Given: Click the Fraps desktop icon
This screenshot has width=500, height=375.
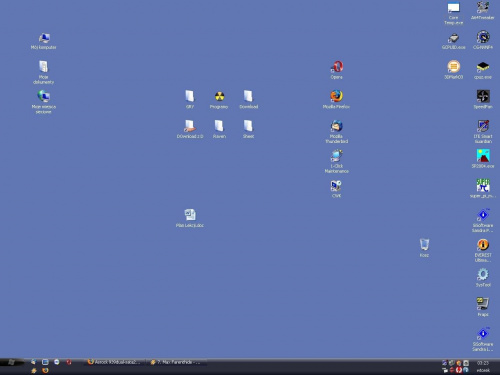Looking at the screenshot, I should pyautogui.click(x=483, y=307).
